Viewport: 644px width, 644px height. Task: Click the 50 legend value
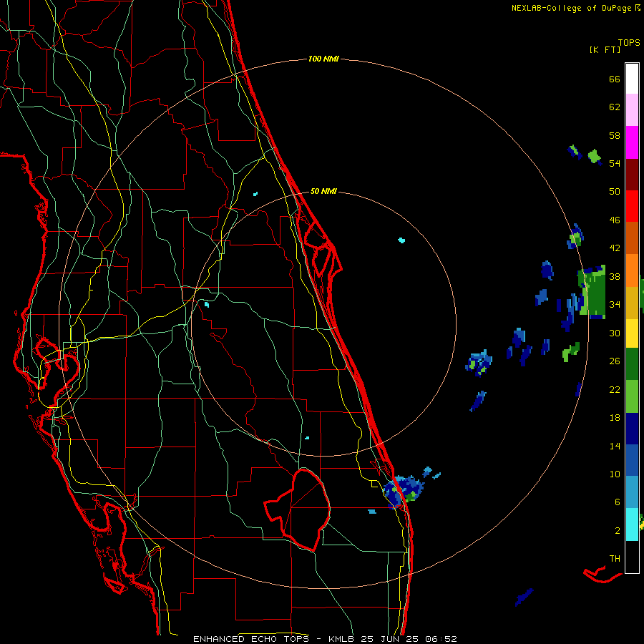pyautogui.click(x=615, y=191)
